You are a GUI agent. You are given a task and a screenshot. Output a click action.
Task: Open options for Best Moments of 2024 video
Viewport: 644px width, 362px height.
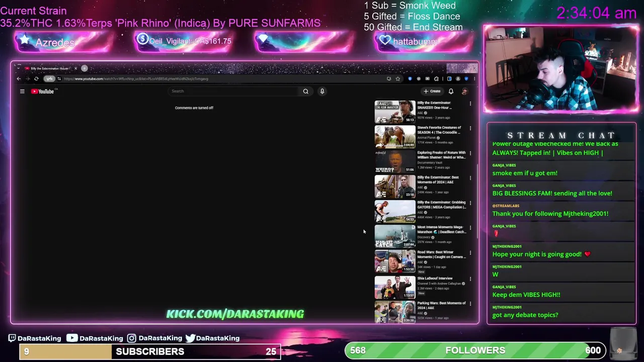[x=470, y=178]
